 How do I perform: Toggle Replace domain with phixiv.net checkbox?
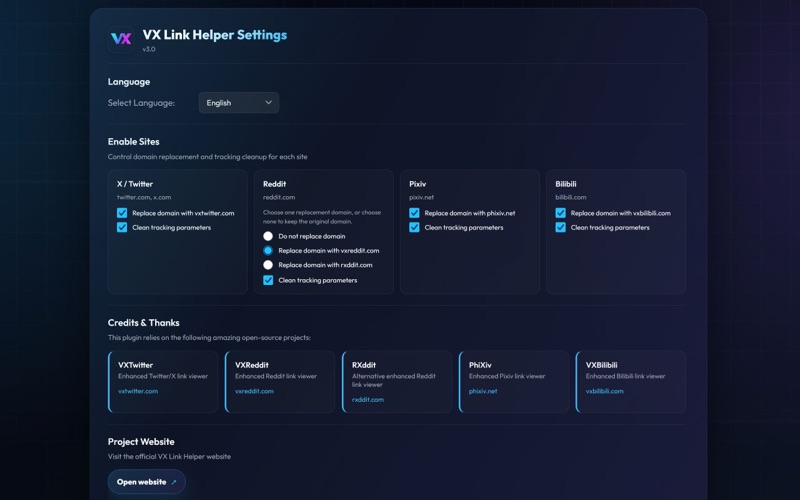414,213
